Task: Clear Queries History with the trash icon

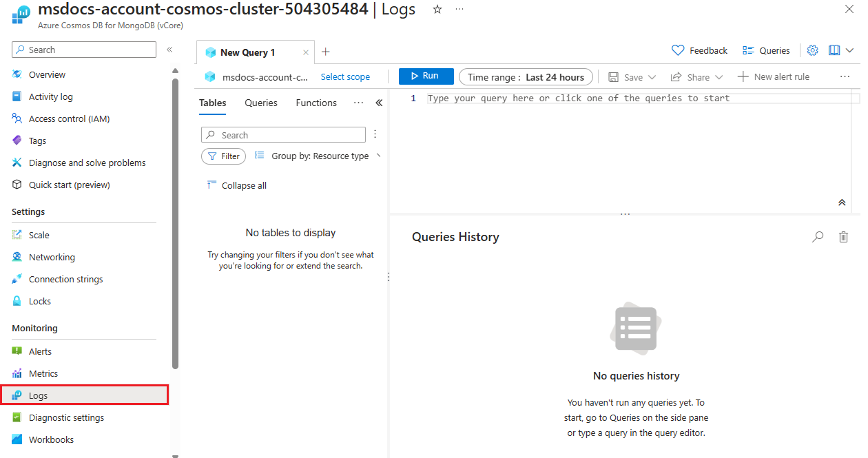Action: tap(843, 236)
